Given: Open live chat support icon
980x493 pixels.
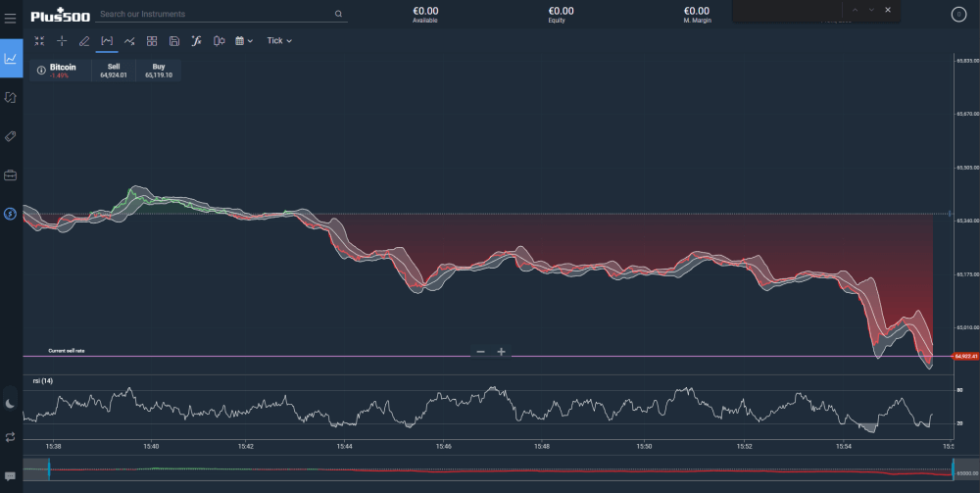Looking at the screenshot, I should [x=10, y=476].
